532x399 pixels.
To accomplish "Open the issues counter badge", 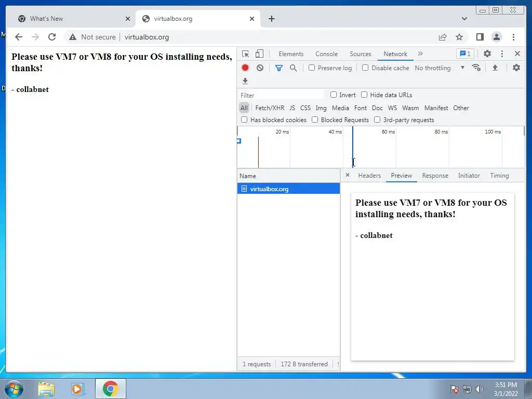I will [x=465, y=54].
